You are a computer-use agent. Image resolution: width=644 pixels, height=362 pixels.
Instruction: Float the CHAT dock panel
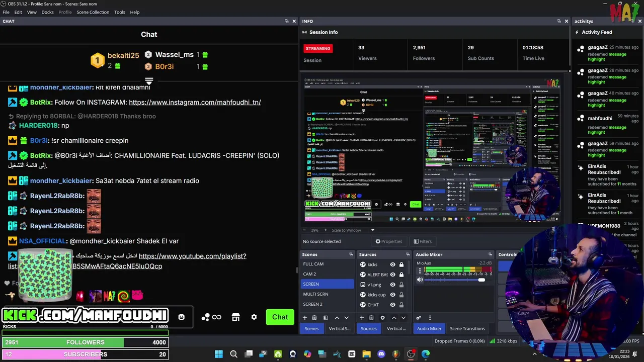[287, 21]
